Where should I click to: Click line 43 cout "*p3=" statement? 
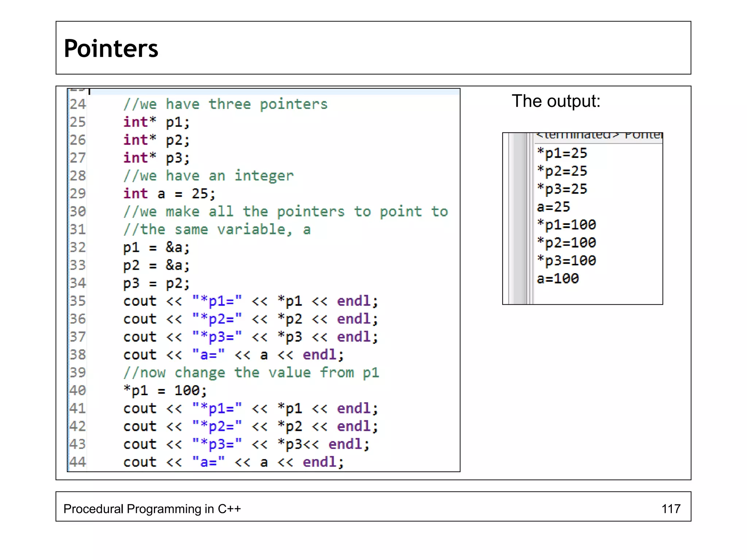click(247, 444)
